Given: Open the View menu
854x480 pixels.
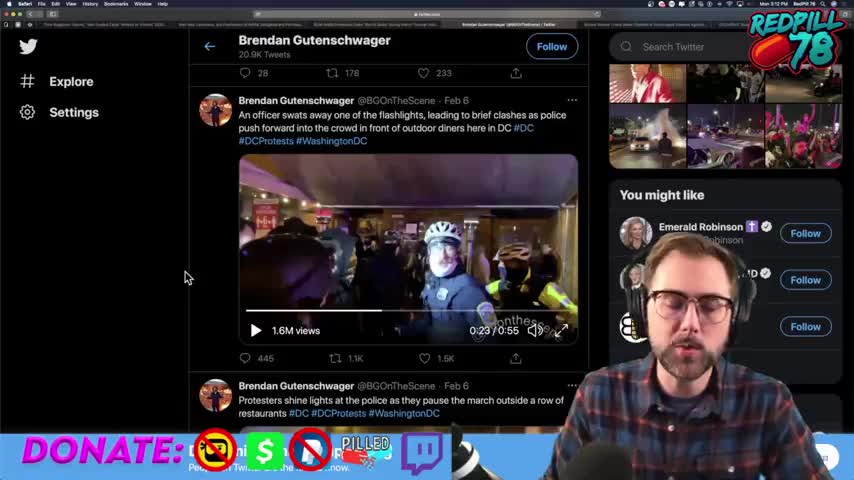Looking at the screenshot, I should 71,4.
